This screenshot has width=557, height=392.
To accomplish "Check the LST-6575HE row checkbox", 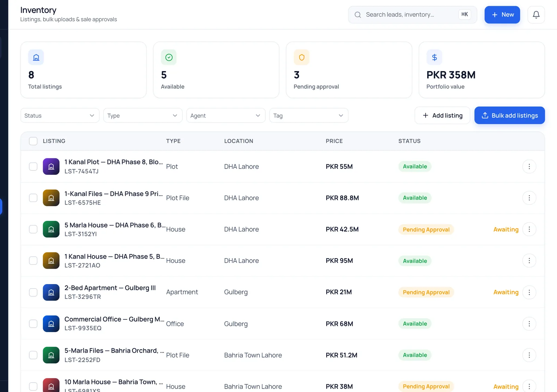I will [x=33, y=198].
